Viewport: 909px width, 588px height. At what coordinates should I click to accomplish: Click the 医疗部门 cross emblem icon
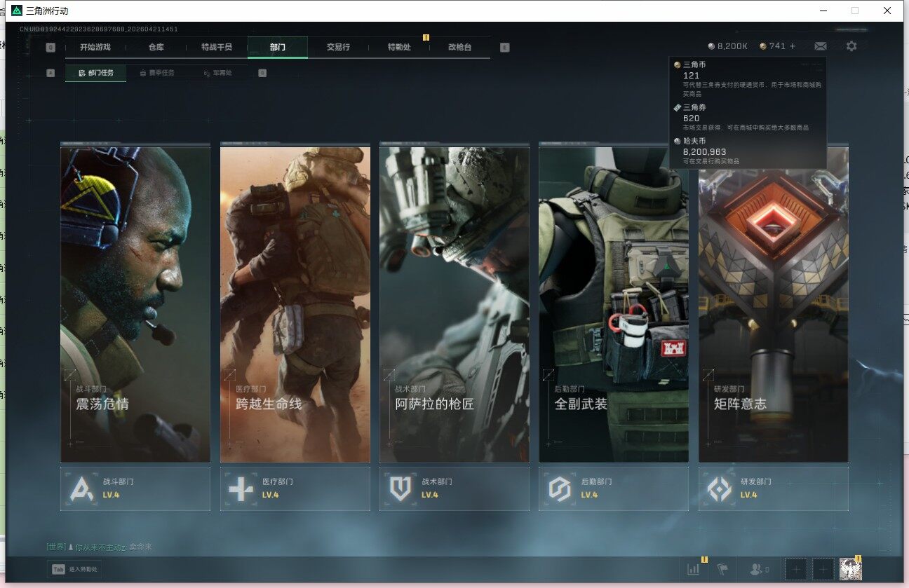pyautogui.click(x=241, y=489)
